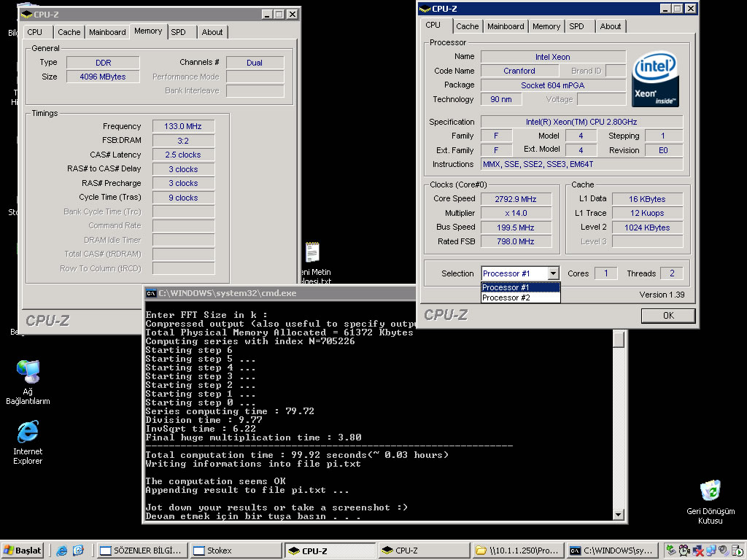Open About tab in left CPU-Z window

click(x=212, y=32)
